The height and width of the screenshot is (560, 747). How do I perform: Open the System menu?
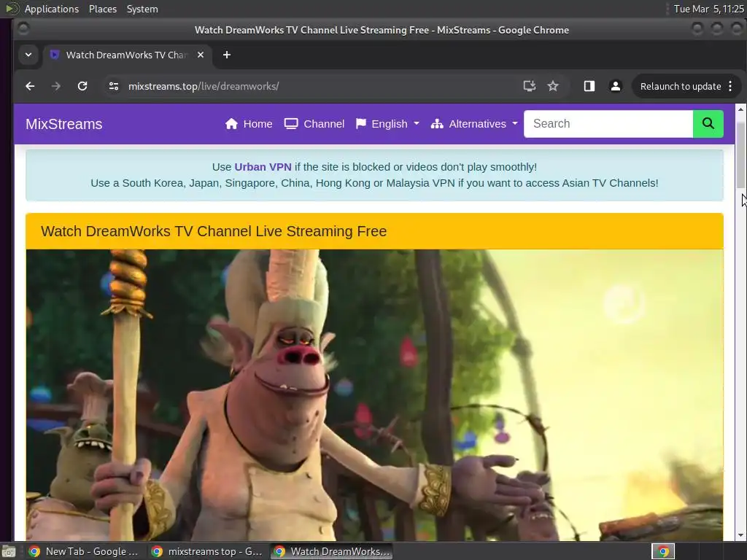[142, 9]
